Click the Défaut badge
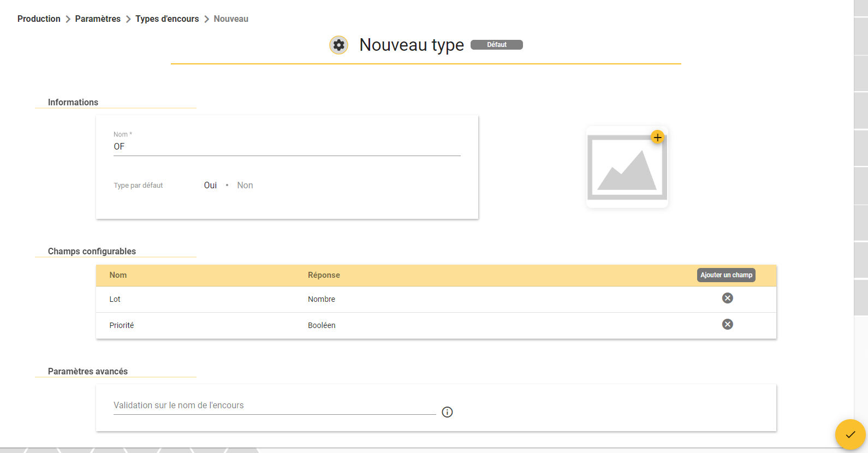Screen dimensions: 868x453 pos(497,45)
